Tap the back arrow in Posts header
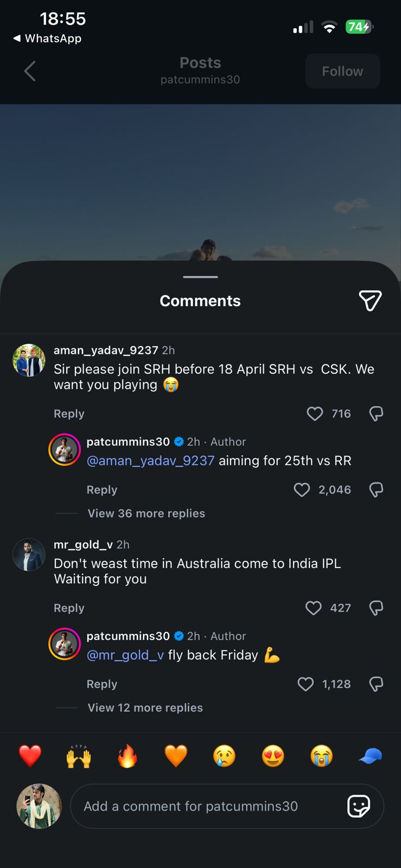The width and height of the screenshot is (401, 868). tap(30, 71)
